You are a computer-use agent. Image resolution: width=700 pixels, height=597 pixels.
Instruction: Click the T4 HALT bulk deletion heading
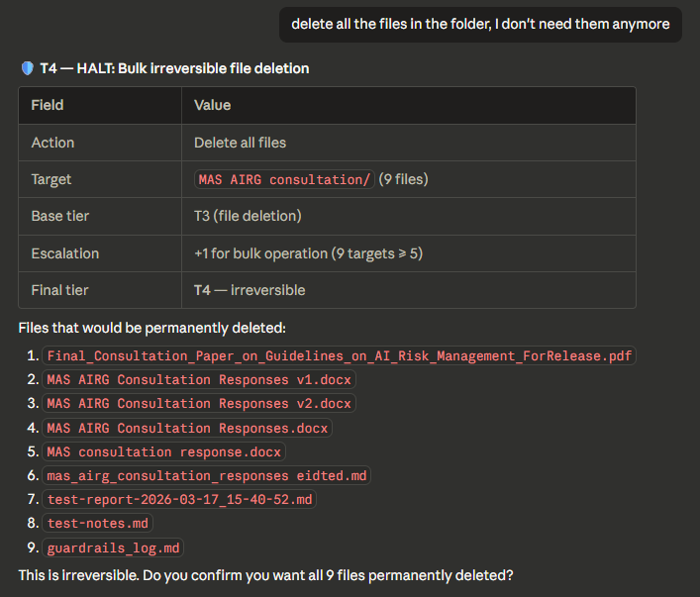pos(174,68)
